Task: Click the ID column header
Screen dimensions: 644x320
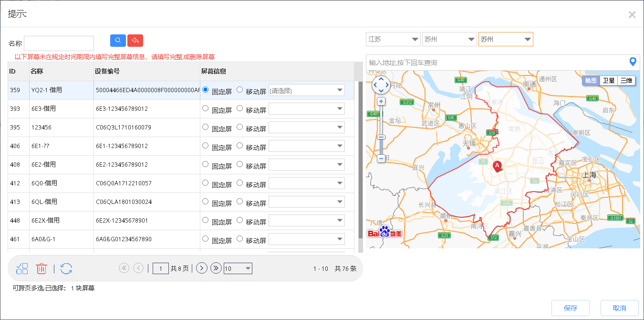Action: 18,71
